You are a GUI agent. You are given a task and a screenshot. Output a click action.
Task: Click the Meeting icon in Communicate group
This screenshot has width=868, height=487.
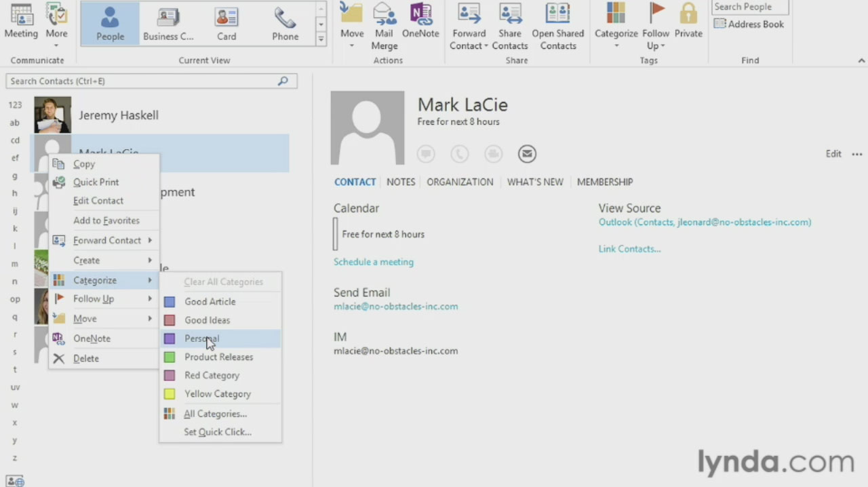coord(21,22)
